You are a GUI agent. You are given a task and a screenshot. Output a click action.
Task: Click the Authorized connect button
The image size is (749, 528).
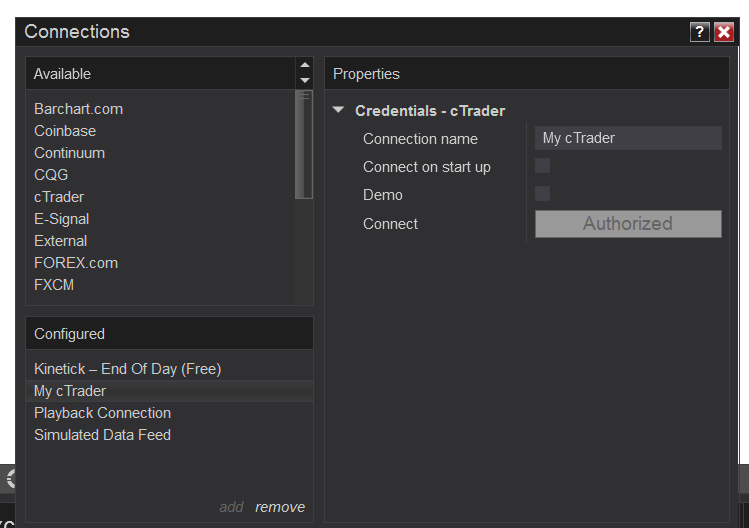[628, 224]
